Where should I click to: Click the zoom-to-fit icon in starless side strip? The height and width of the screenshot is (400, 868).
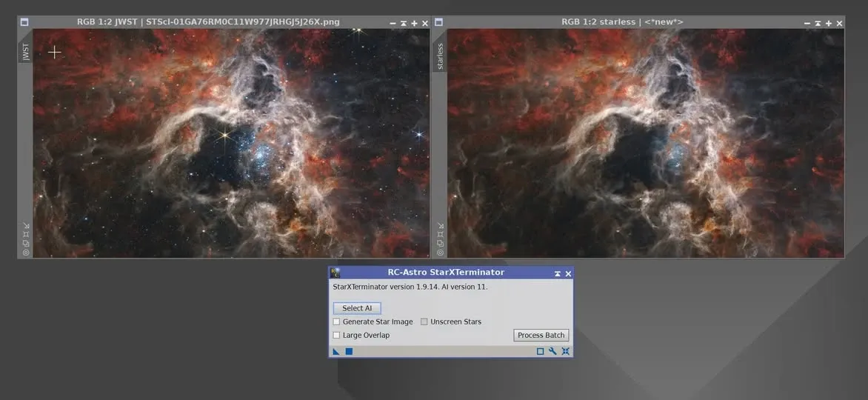(x=440, y=234)
